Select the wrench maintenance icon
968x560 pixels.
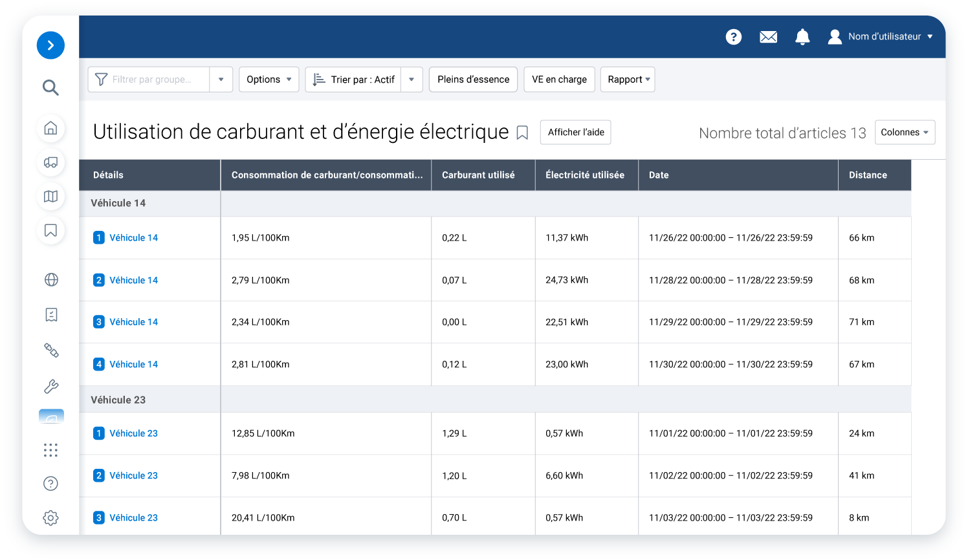click(x=50, y=386)
